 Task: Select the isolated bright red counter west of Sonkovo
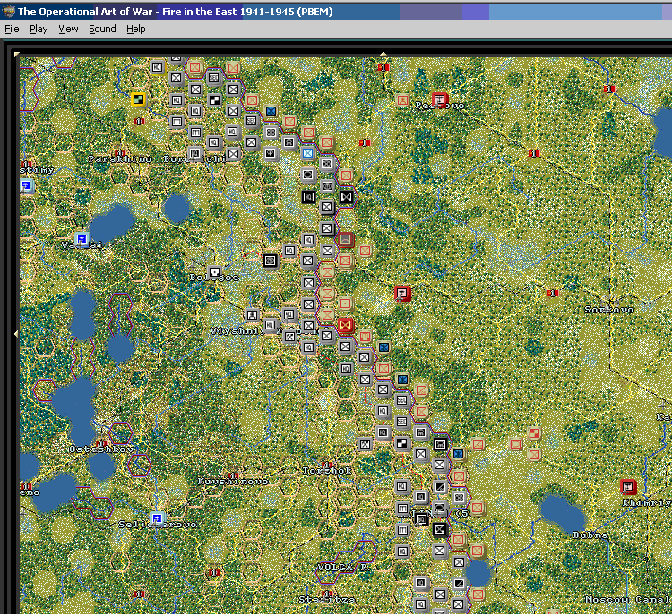(402, 294)
